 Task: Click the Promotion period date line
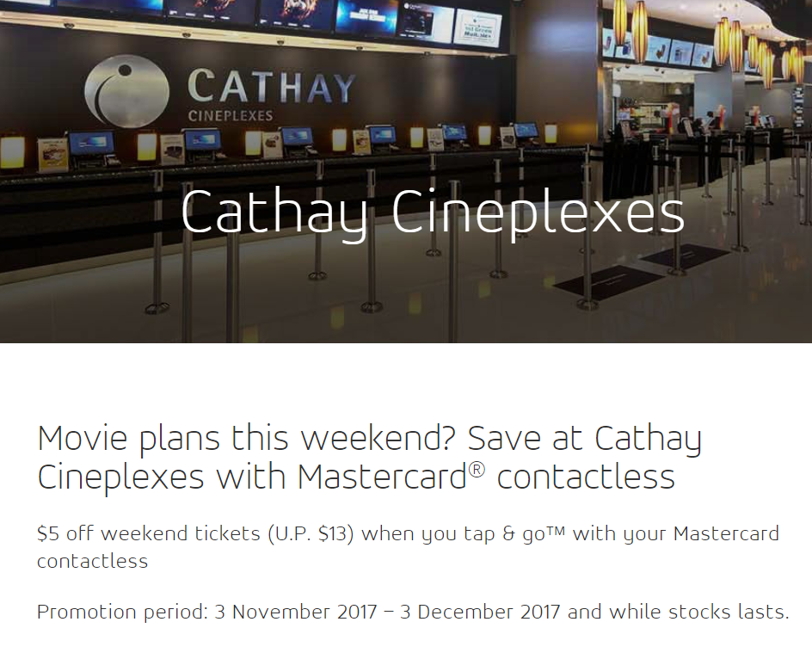[413, 613]
